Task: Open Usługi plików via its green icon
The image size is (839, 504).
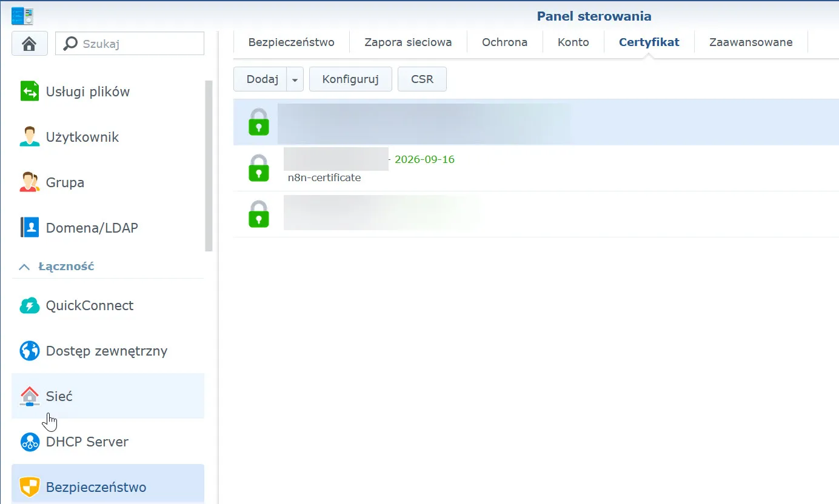Action: point(29,91)
